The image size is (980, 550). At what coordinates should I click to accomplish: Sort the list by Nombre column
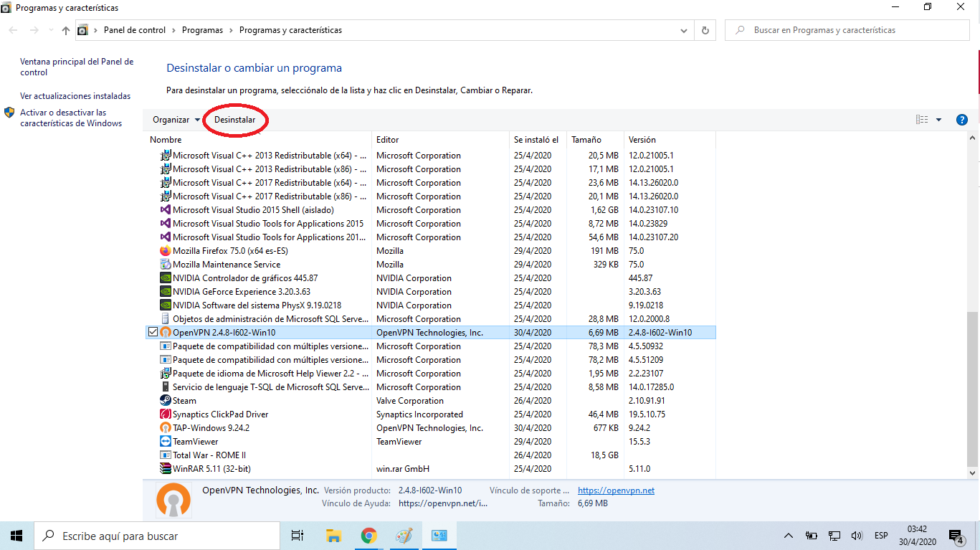point(260,140)
